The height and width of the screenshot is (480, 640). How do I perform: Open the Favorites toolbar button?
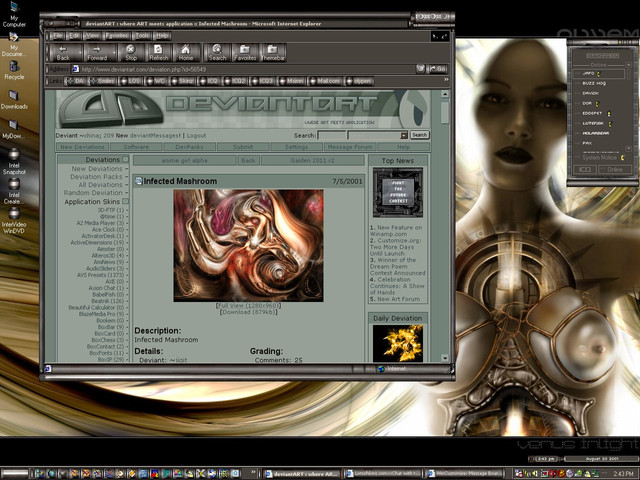click(245, 51)
